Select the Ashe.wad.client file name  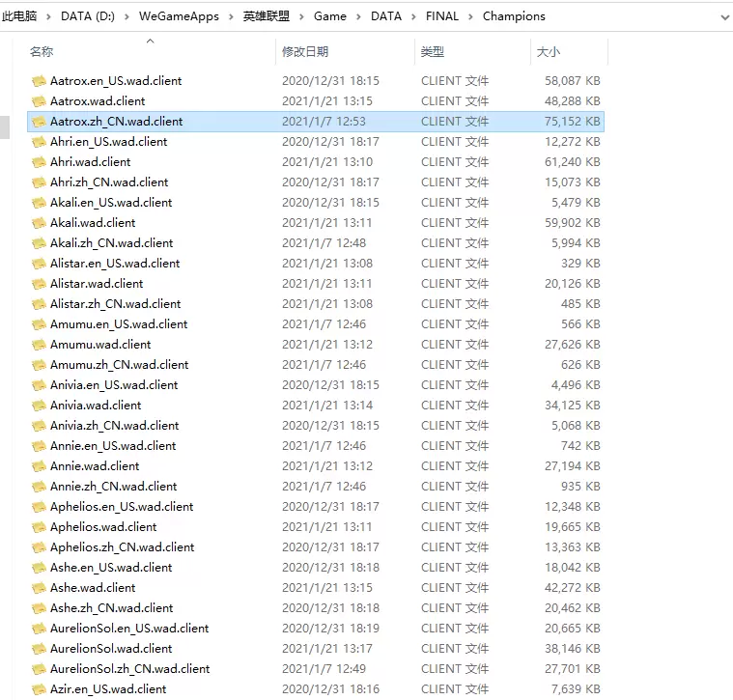pos(93,588)
